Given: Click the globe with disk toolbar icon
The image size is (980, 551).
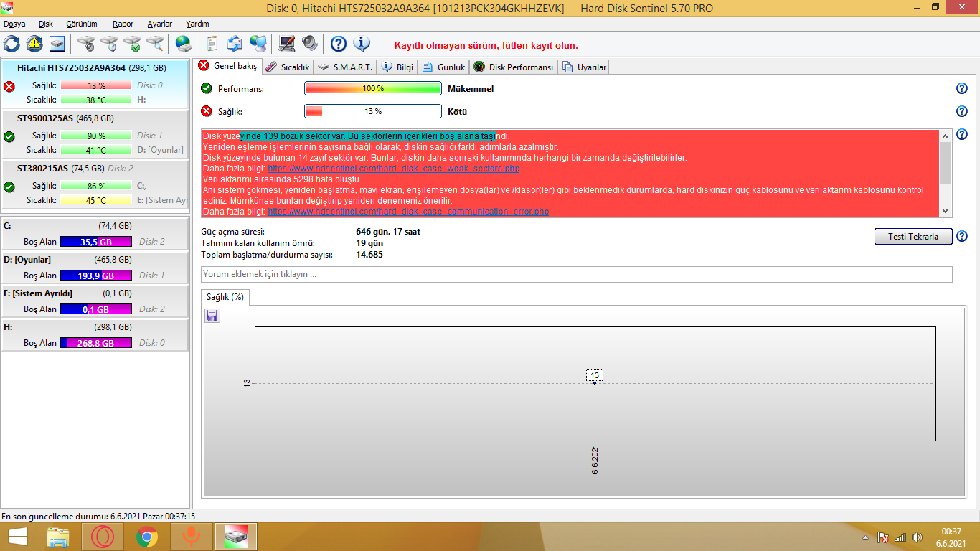Looking at the screenshot, I should [184, 44].
